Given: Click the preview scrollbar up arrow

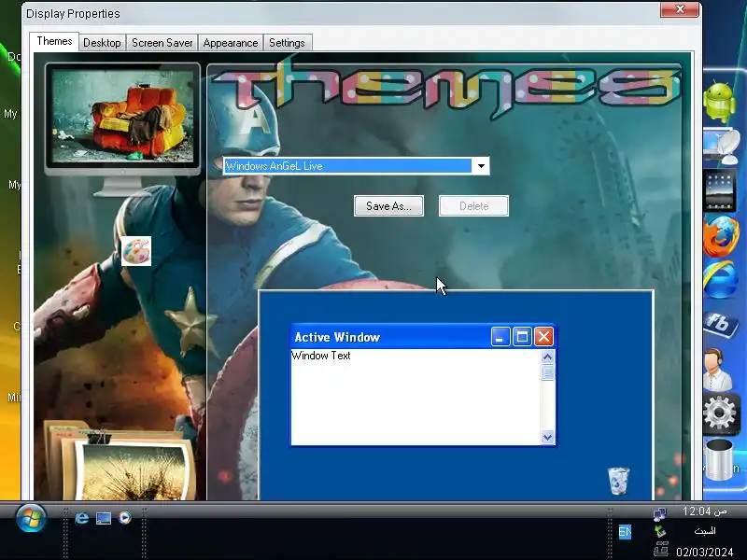Looking at the screenshot, I should [547, 357].
